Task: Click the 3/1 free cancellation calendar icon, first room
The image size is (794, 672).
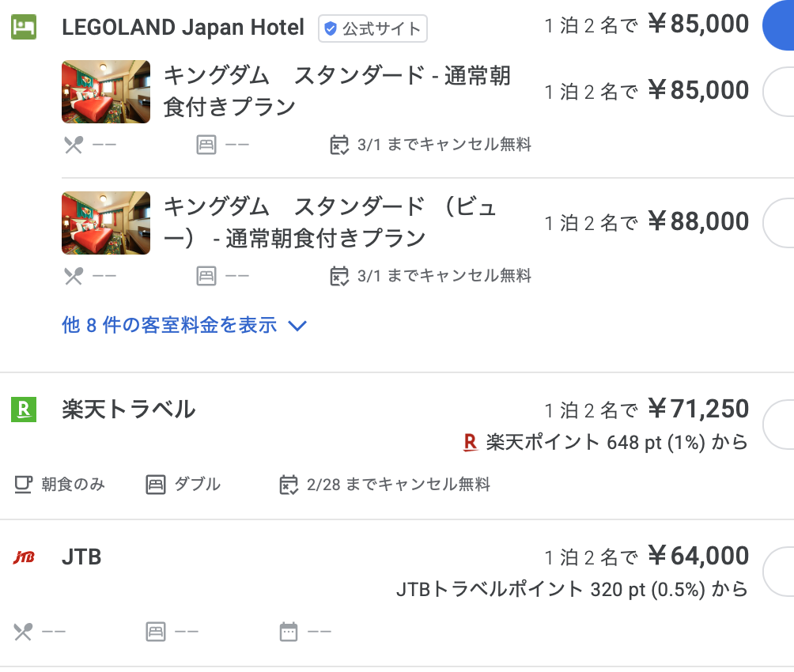Action: 338,145
